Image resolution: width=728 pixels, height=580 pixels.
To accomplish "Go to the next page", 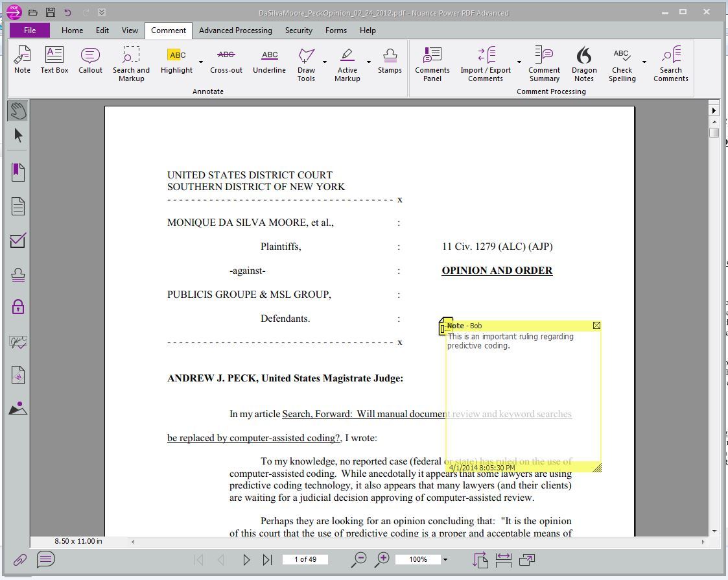I will coord(246,559).
